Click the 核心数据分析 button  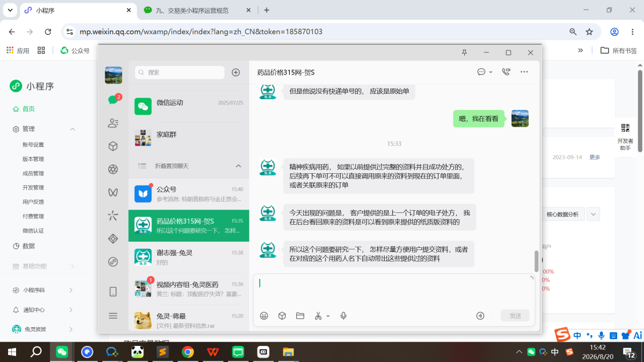click(562, 214)
